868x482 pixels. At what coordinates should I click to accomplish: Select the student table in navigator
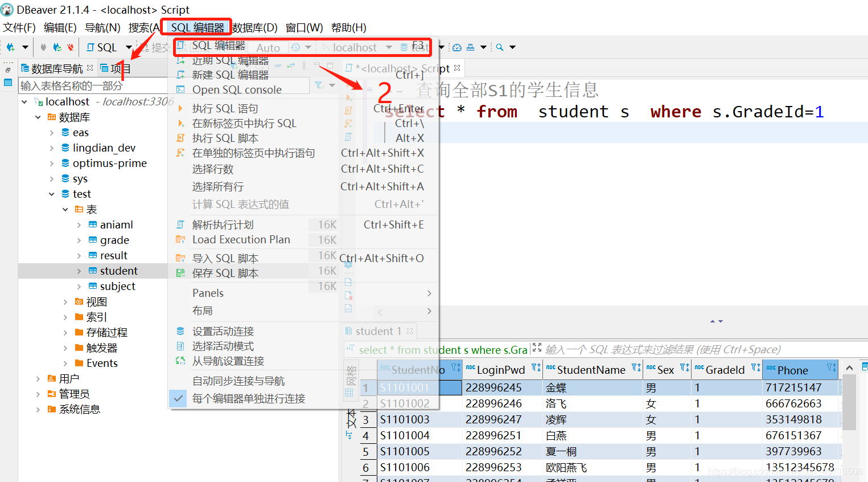(118, 271)
